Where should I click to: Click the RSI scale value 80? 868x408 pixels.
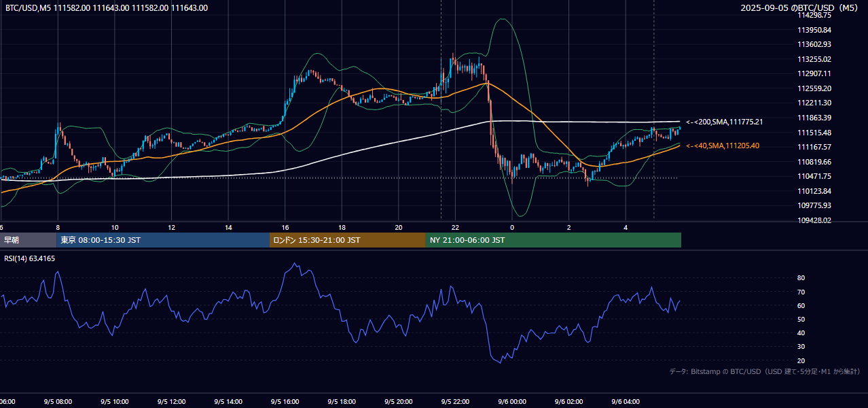801,278
